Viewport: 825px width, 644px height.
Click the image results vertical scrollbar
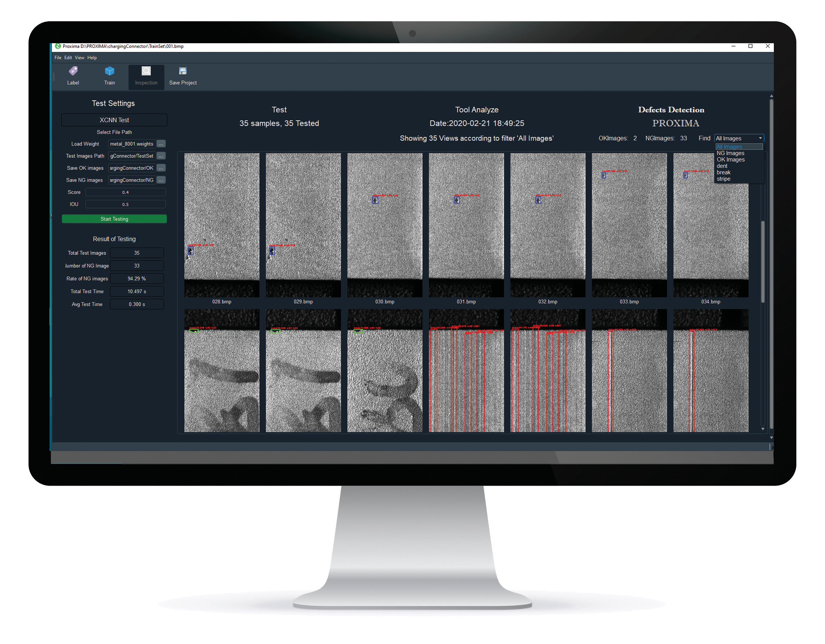click(763, 262)
